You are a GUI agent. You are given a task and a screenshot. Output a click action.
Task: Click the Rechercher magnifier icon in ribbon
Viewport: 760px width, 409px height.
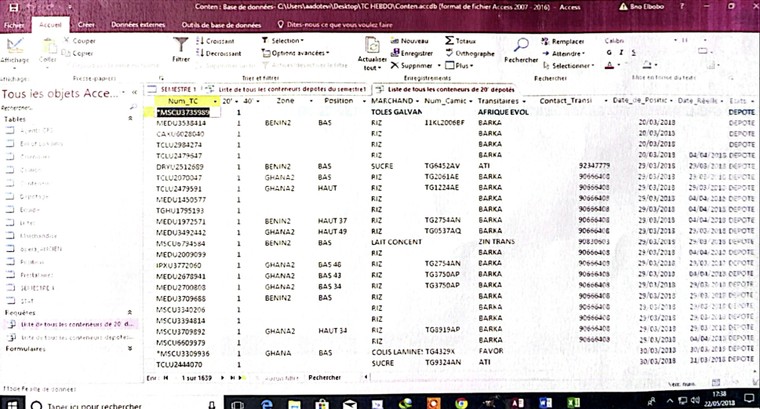coord(521,45)
